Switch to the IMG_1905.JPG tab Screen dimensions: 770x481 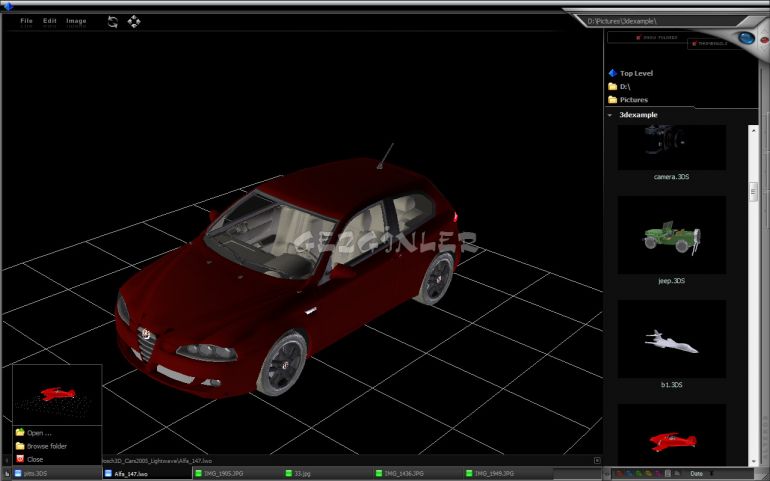coord(237,474)
